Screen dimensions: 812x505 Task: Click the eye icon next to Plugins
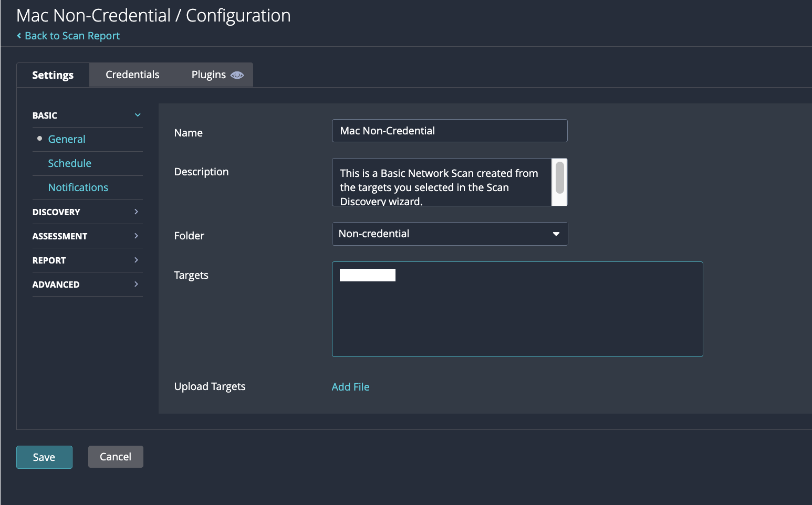click(237, 75)
